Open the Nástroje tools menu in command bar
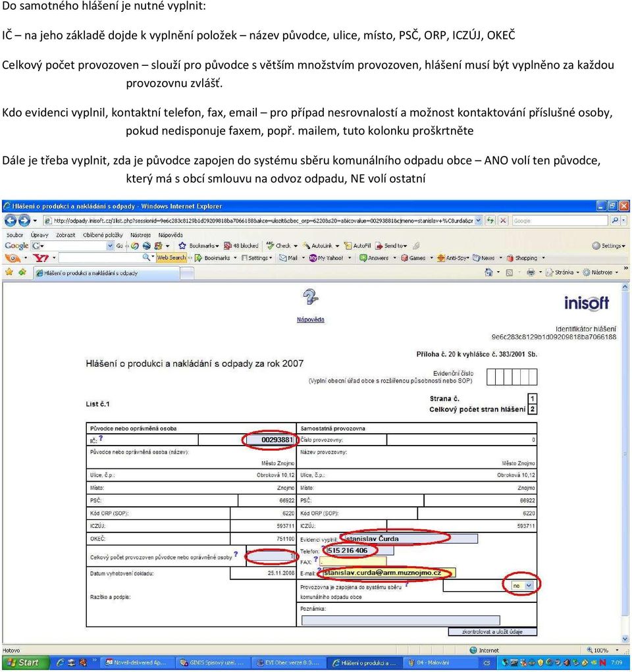Screen dimensions: 632x672 point(600,272)
